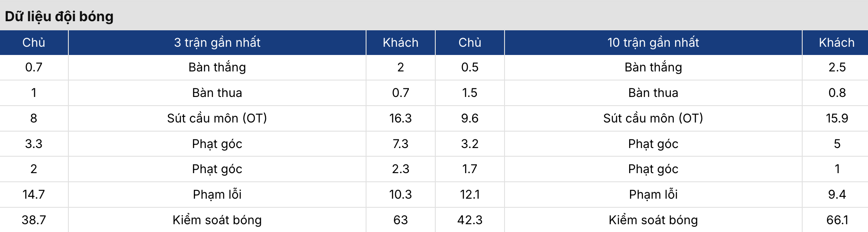Click the "Dữ liệu đội bóng" section title
The width and height of the screenshot is (868, 232).
point(59,16)
